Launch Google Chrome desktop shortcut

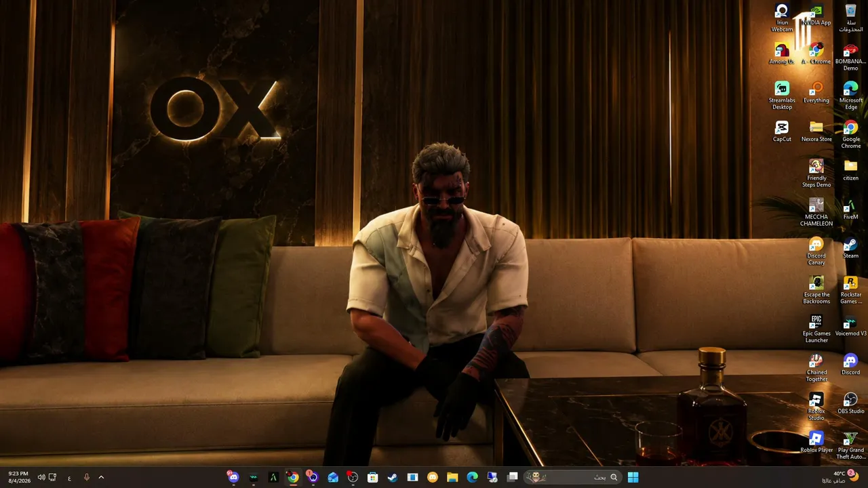[850, 135]
